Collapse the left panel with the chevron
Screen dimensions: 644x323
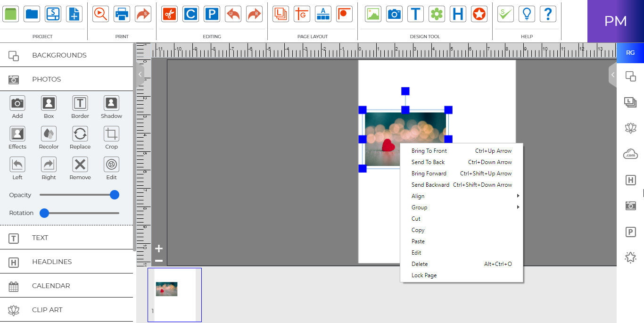140,75
